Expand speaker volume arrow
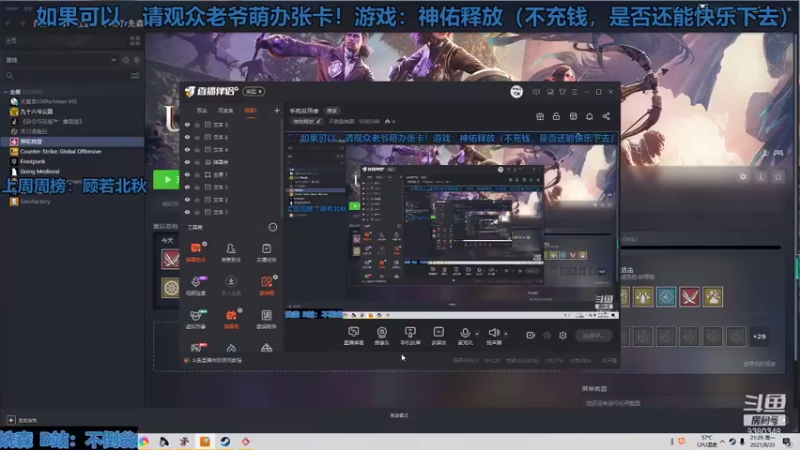Image resolution: width=800 pixels, height=450 pixels. pos(506,334)
